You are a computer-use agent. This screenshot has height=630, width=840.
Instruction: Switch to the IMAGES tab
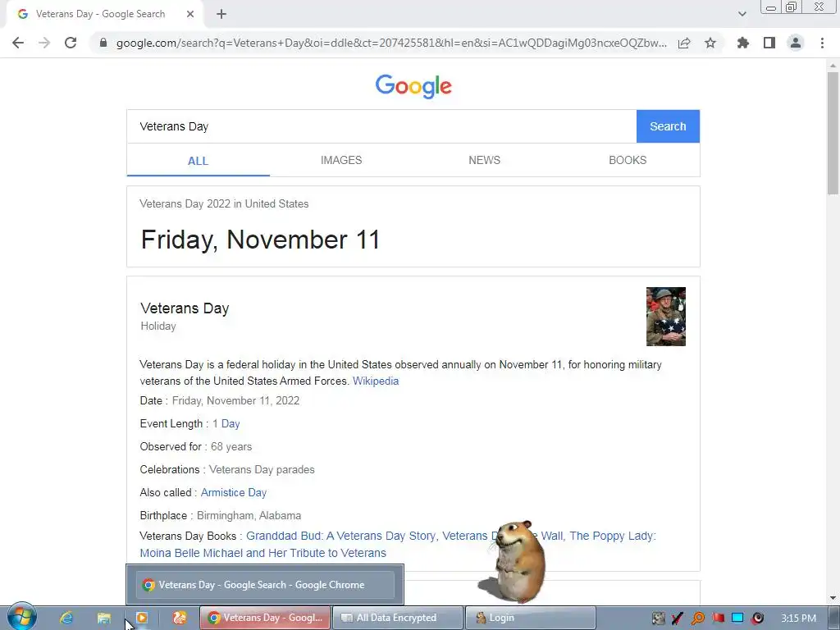click(341, 160)
